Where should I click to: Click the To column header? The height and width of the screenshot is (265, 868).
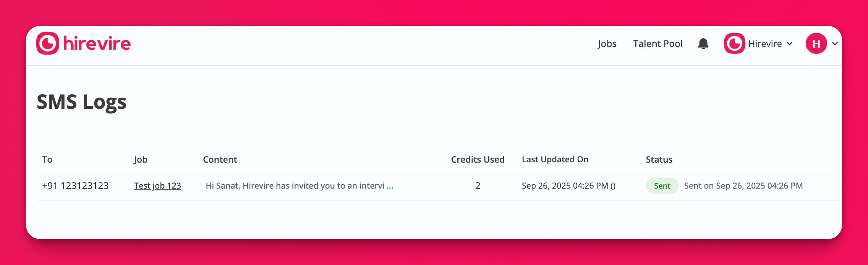47,160
